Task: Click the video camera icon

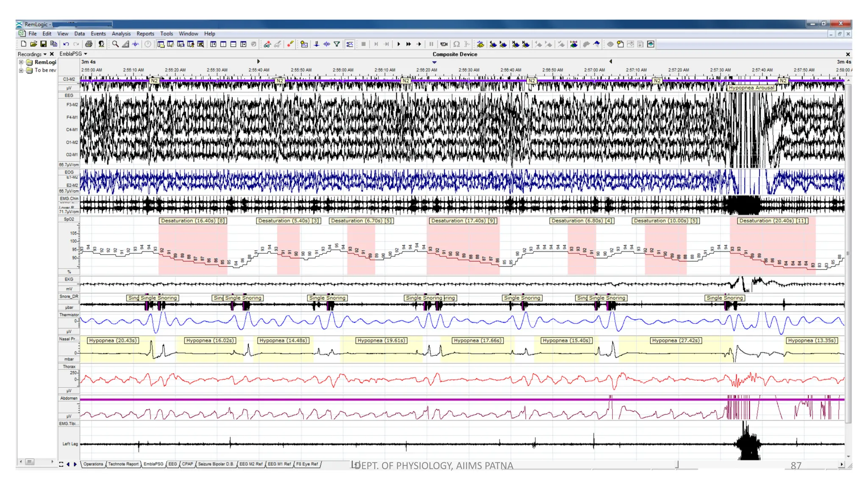Action: [x=444, y=44]
